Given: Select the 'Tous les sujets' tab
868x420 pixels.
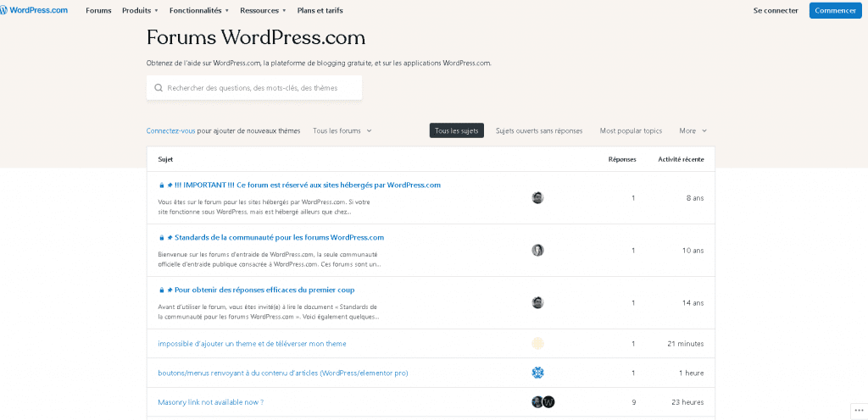Looking at the screenshot, I should [456, 130].
